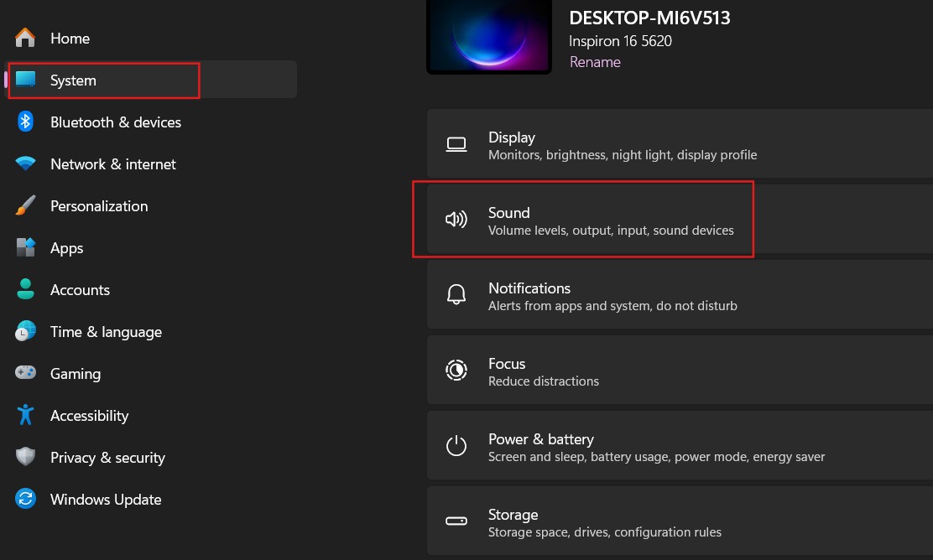Open Display settings card title
The image size is (933, 560).
click(512, 137)
